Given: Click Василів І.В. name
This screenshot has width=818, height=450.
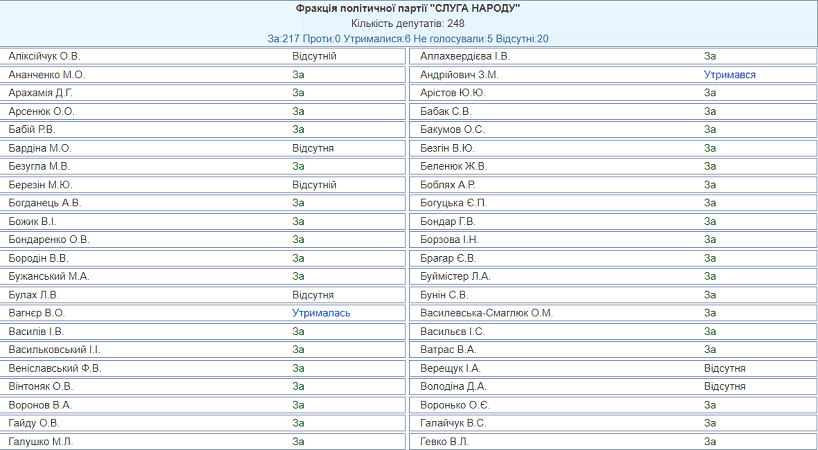Looking at the screenshot, I should point(36,332).
